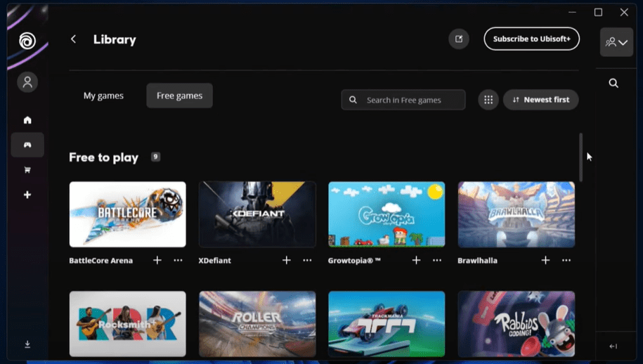Click the Ubisoft swirl logo
This screenshot has width=643, height=364.
[x=27, y=41]
